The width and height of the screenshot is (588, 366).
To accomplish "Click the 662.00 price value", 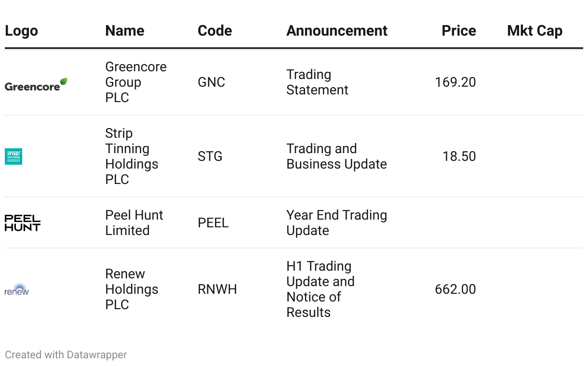I will click(x=455, y=289).
